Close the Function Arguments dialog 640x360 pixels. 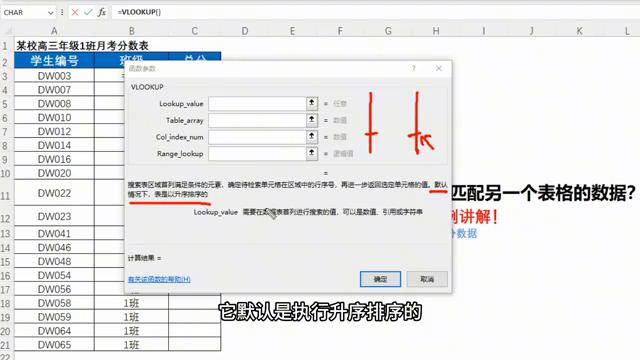439,68
